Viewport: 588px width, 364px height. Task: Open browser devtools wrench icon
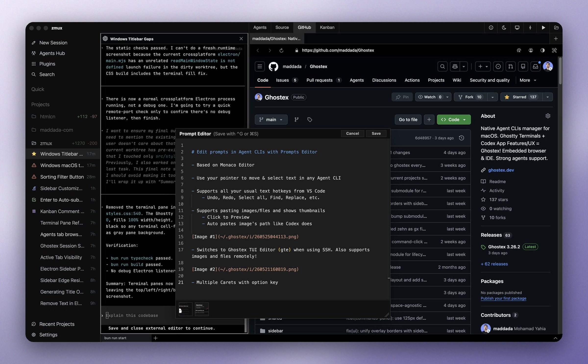point(554,50)
